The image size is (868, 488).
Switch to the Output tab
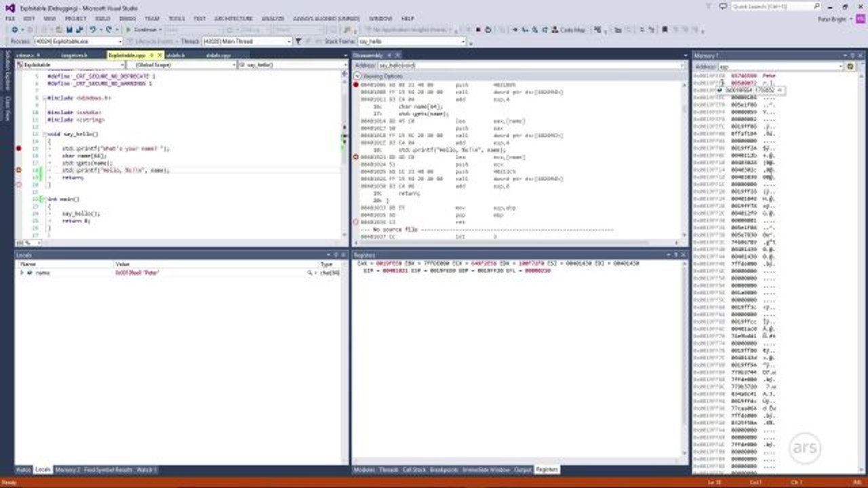coord(523,470)
